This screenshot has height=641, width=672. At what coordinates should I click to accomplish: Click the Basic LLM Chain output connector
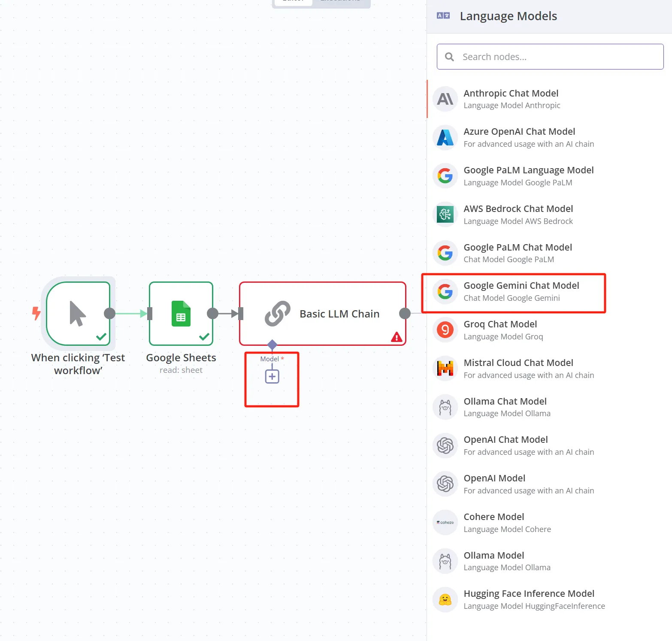405,314
